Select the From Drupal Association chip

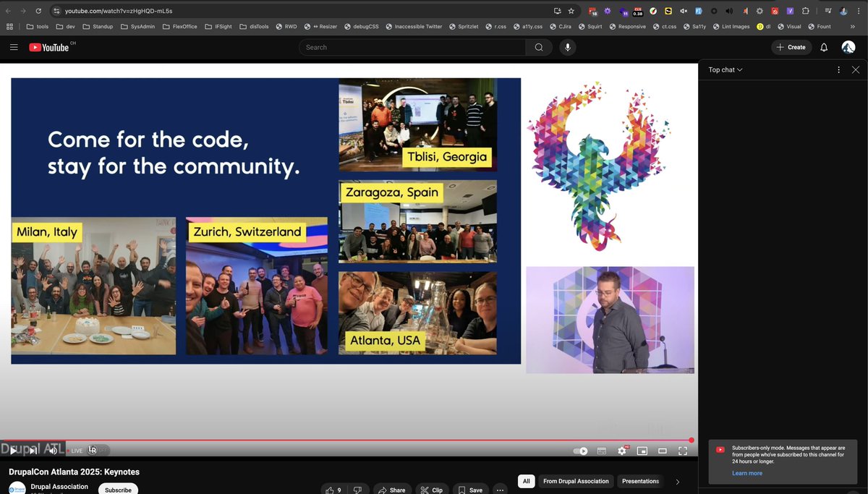click(x=576, y=481)
